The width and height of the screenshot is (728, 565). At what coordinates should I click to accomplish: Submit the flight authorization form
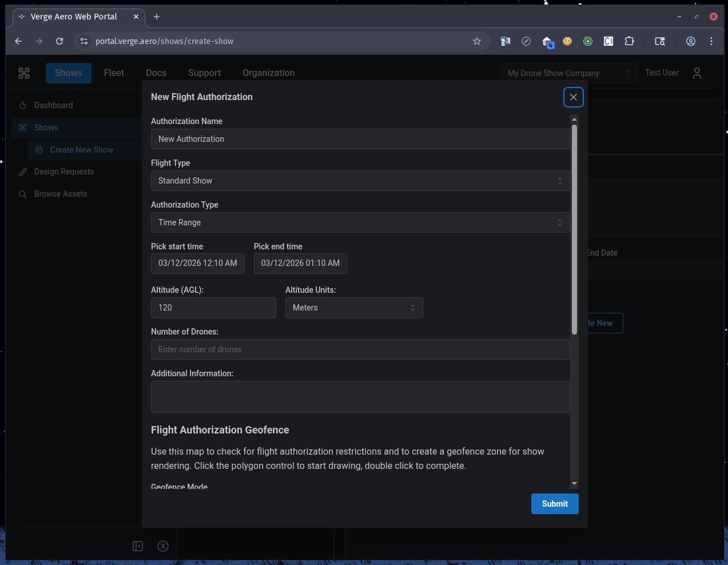point(554,504)
